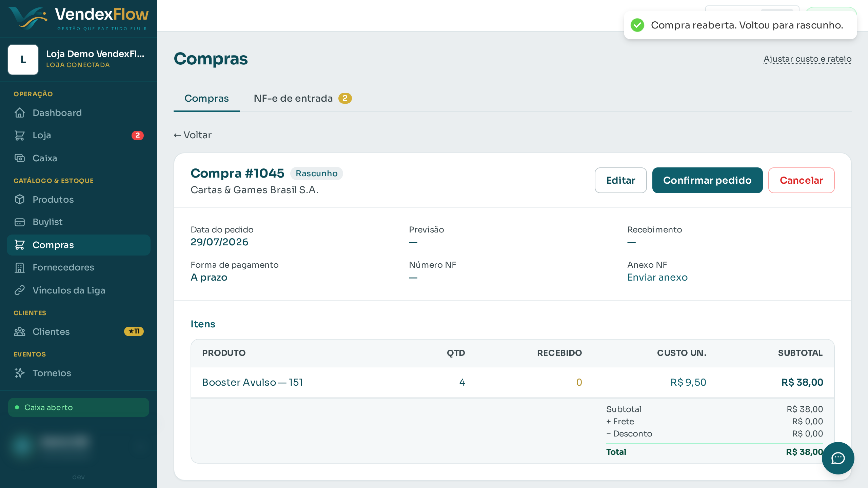Open product Booster Avulso — 151
The height and width of the screenshot is (488, 868).
coord(252,382)
